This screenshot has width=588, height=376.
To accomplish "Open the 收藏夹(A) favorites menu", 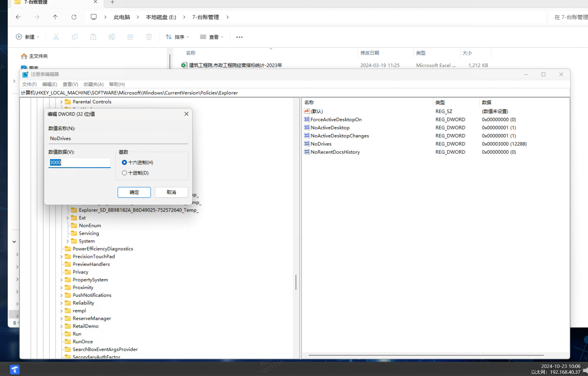I will point(93,84).
